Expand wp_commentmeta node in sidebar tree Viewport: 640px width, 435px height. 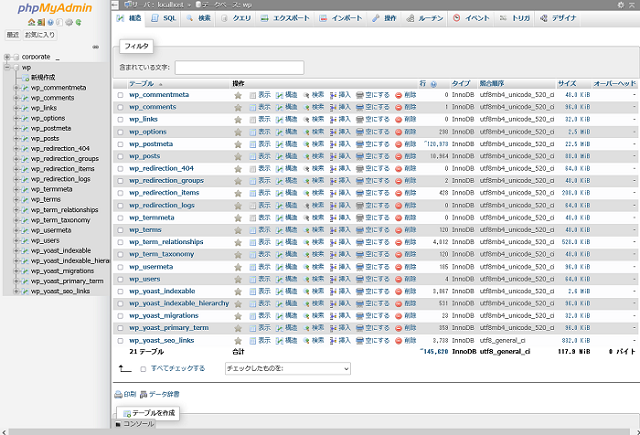tap(17, 87)
